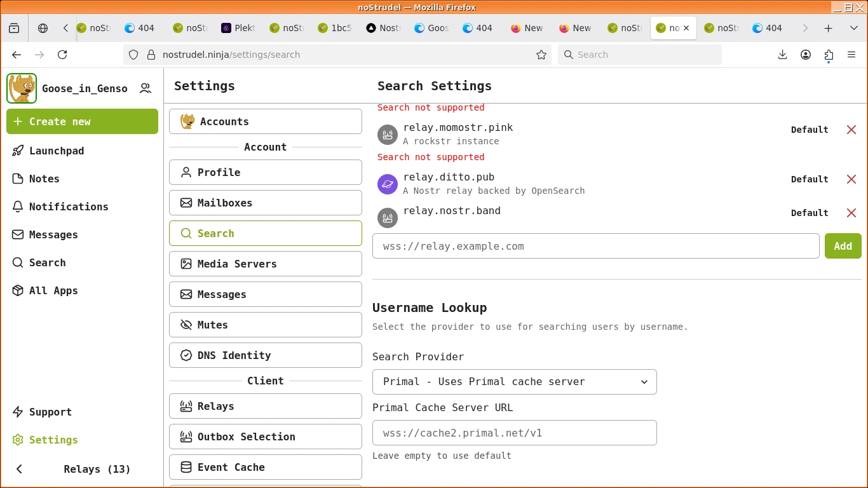Screen dimensions: 868x488
Task: Remove relay.ditto.pub with the red X
Action: point(851,179)
